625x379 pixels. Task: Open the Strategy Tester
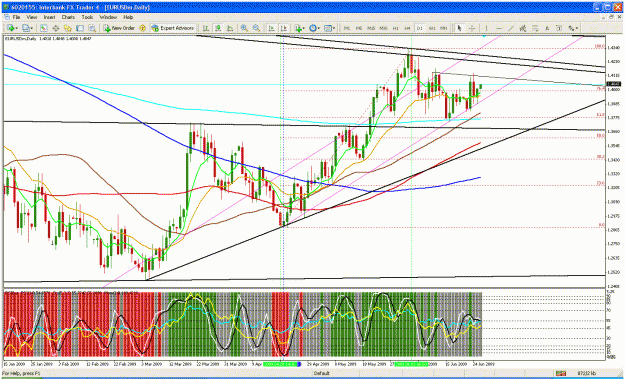pos(92,28)
